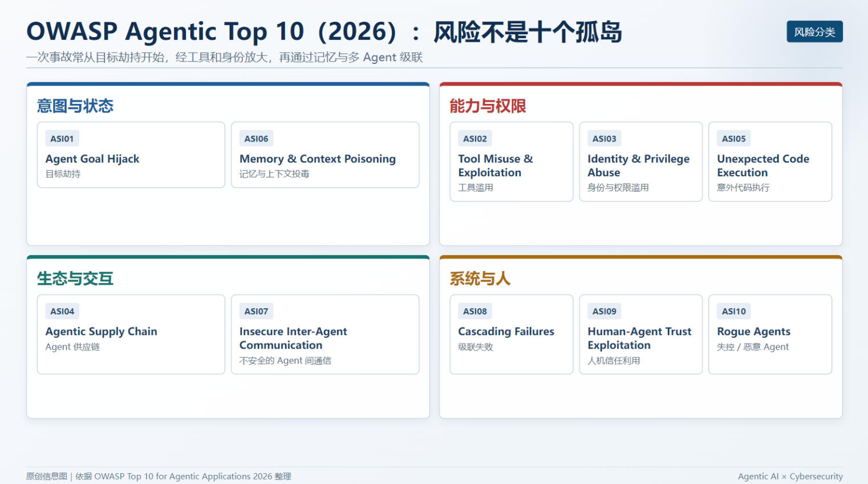Viewport: 868px width, 484px height.
Task: Click the Agent 供应链 subtitle
Action: coord(72,347)
